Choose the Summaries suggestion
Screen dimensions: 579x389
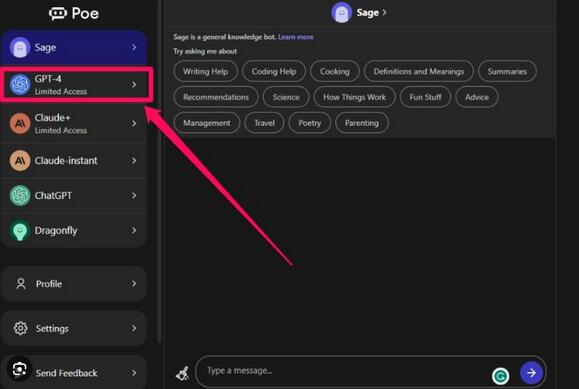(x=507, y=71)
